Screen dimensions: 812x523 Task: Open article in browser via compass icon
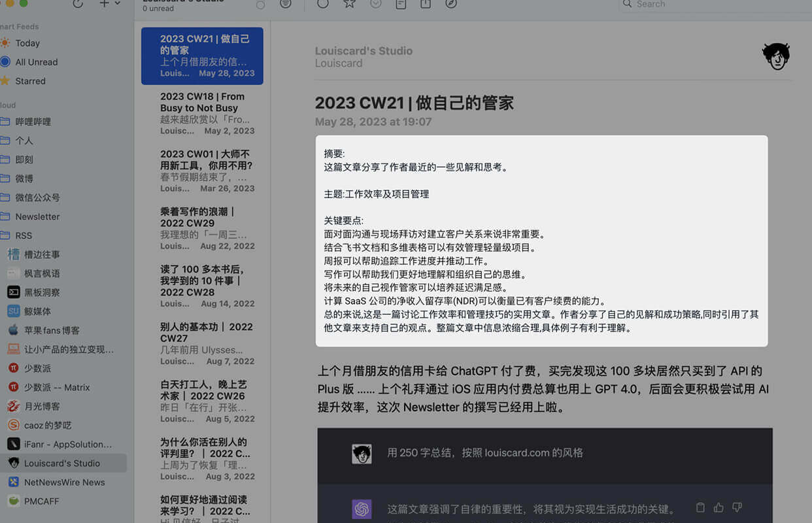(451, 4)
